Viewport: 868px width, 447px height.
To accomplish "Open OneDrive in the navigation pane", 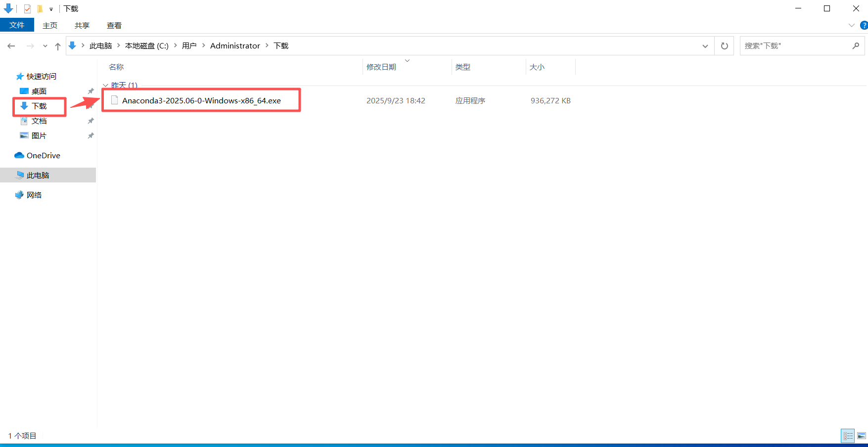I will click(44, 155).
